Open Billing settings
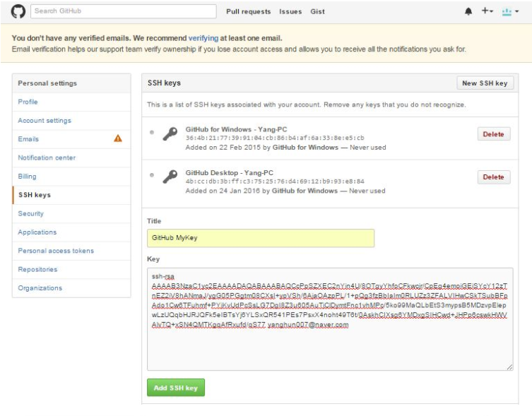Image resolution: width=532 pixels, height=416 pixels. coord(27,177)
